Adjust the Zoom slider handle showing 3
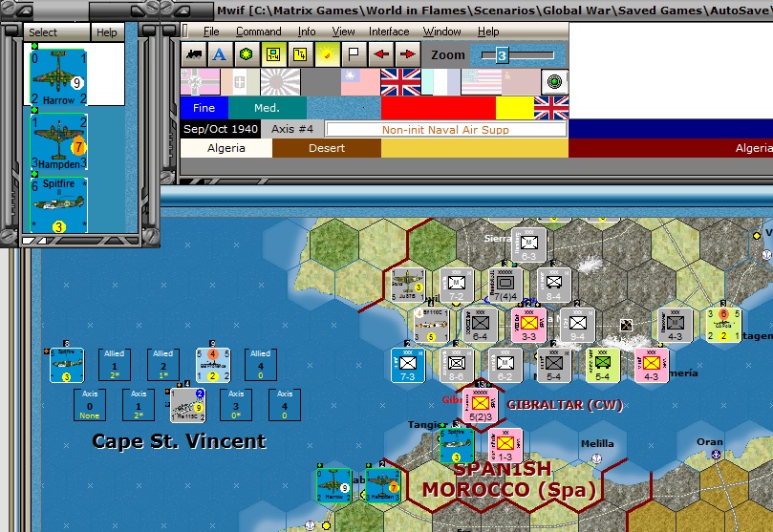Viewport: 773px width, 532px height. tap(502, 55)
